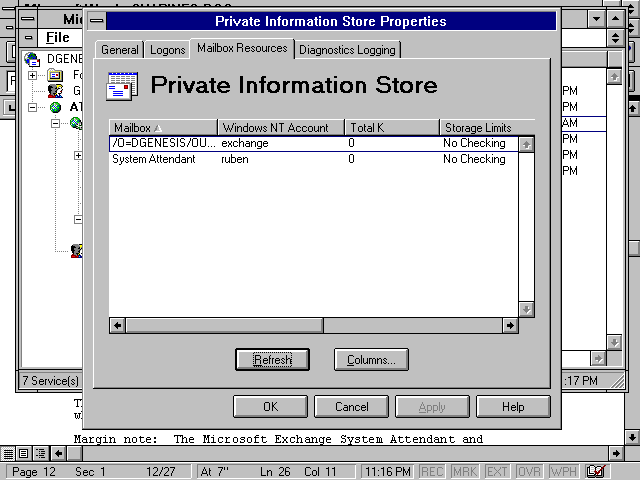This screenshot has width=640, height=480.
Task: Click the 'exchange' account cell
Action: 245,143
